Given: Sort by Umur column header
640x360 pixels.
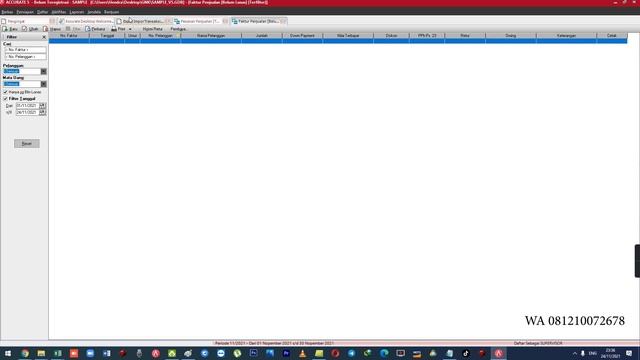Looking at the screenshot, I should tap(132, 36).
